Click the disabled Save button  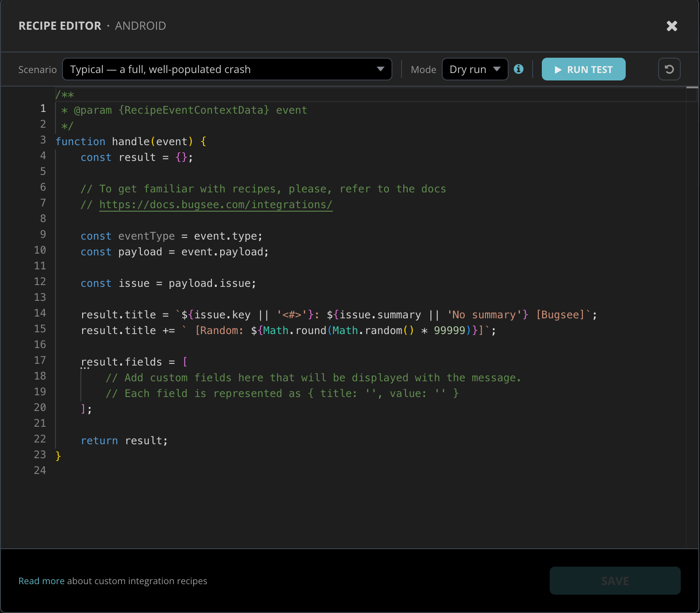click(x=615, y=581)
